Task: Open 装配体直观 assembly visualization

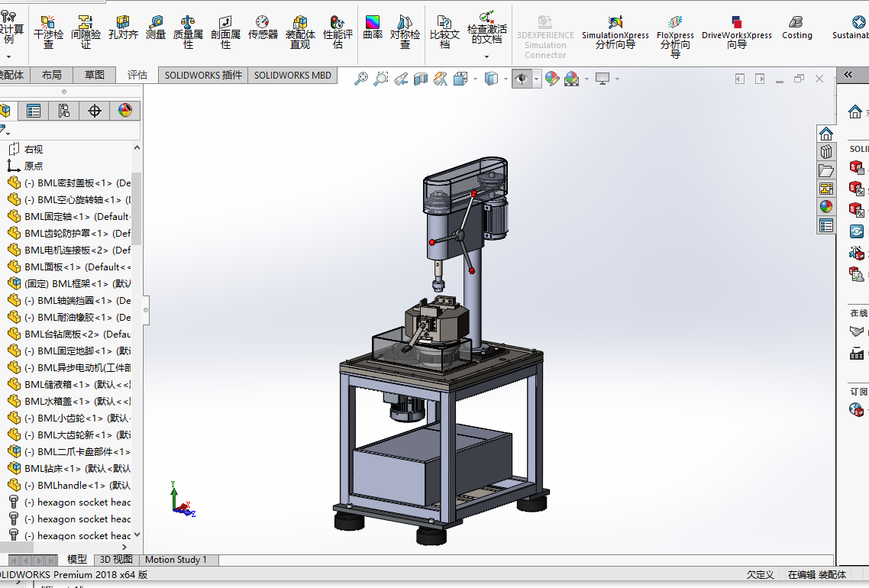Action: (x=300, y=32)
